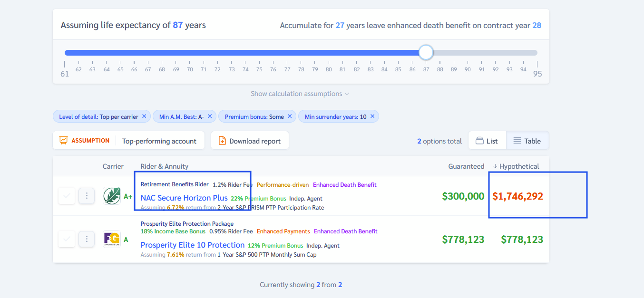Viewport: 644px width, 298px height.
Task: Click the 0.95% Rider Fee text
Action: point(231,231)
